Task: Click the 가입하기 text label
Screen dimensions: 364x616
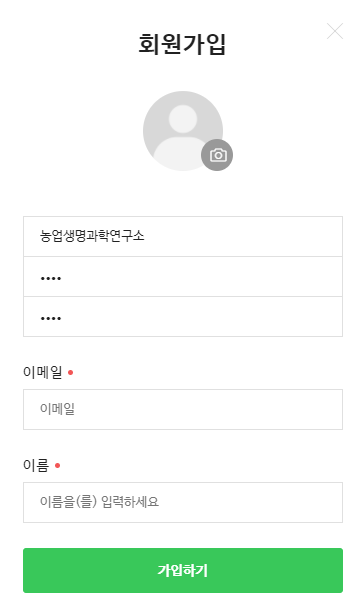Action: (183, 570)
